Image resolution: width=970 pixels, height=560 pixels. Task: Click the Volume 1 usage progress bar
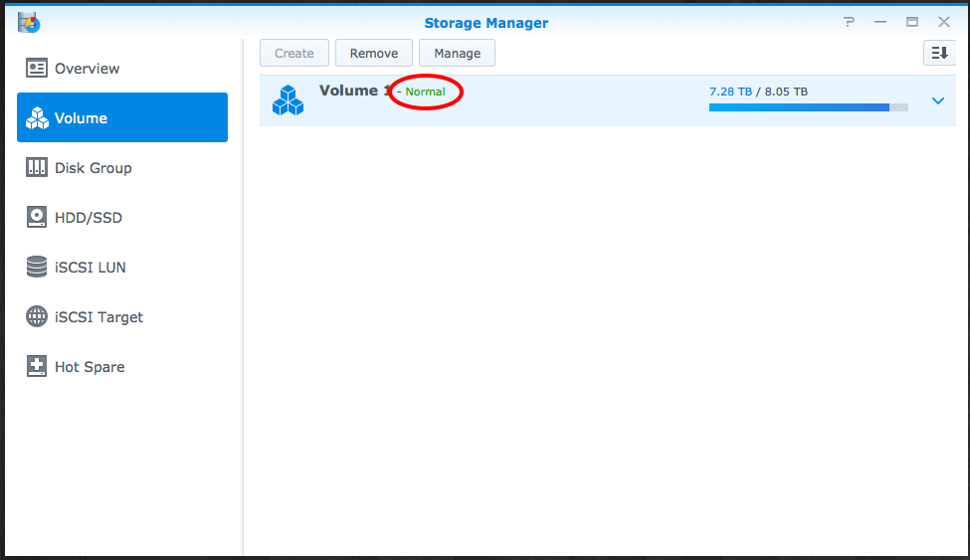click(x=809, y=107)
